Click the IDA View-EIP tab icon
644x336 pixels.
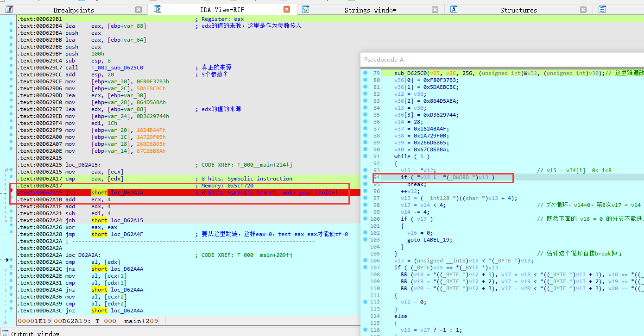(x=158, y=9)
